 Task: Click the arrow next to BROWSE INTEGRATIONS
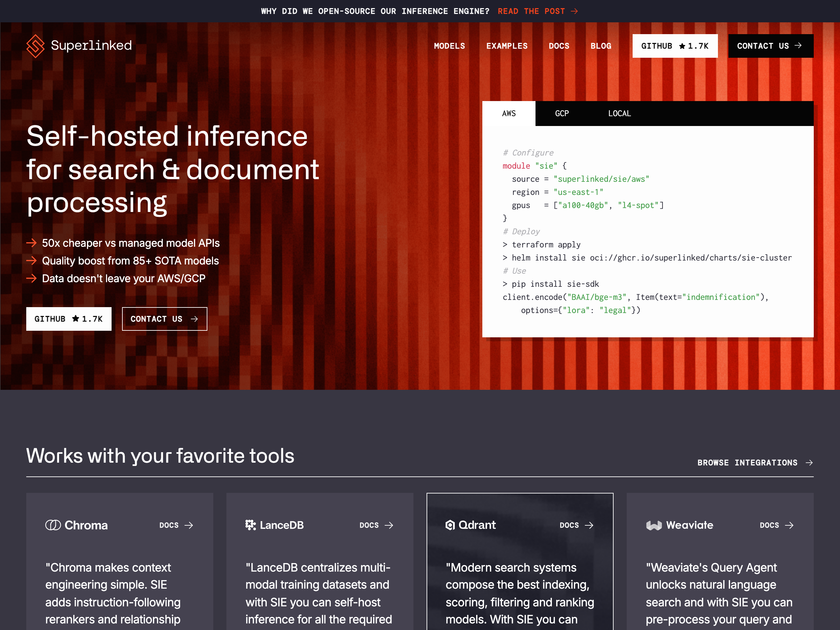click(x=809, y=463)
